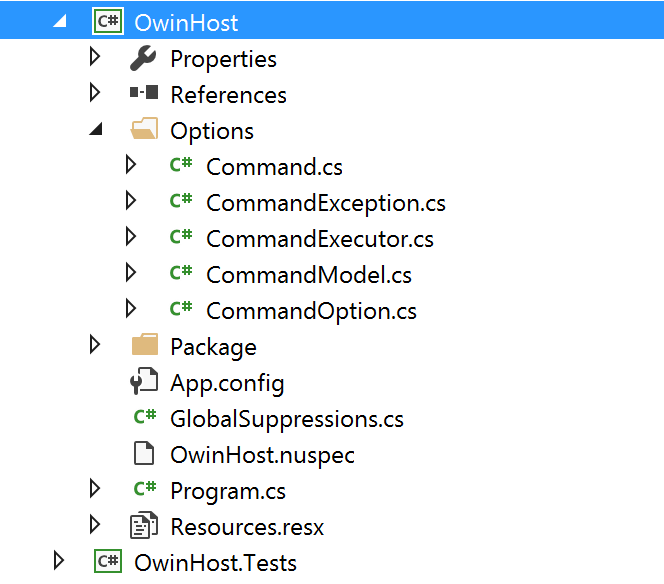The height and width of the screenshot is (584, 664).
Task: Select the Program.cs file
Action: tap(228, 491)
